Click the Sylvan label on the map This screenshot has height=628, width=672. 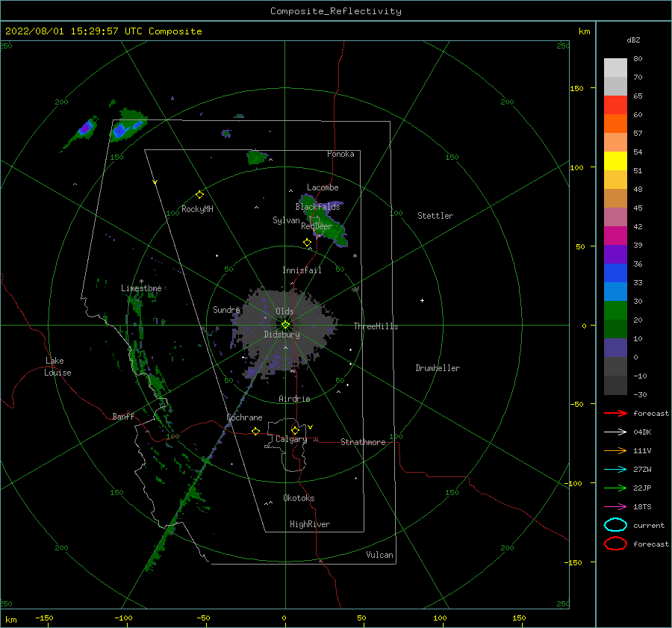(x=286, y=220)
